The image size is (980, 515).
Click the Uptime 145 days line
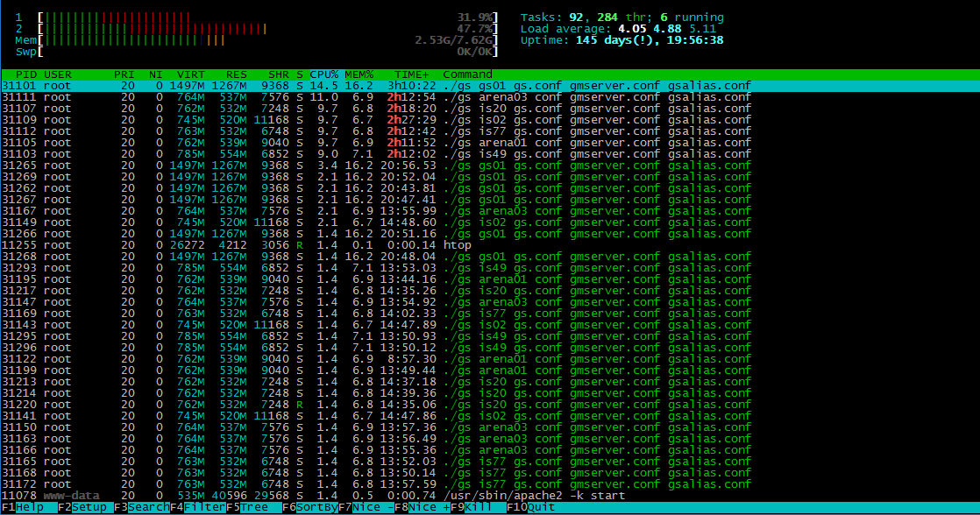621,40
